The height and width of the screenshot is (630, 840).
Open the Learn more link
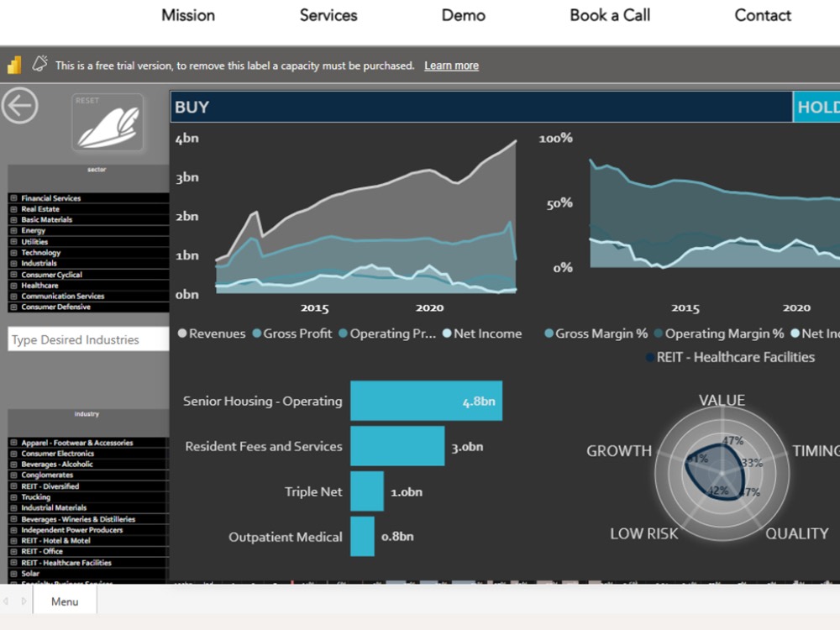pyautogui.click(x=452, y=66)
